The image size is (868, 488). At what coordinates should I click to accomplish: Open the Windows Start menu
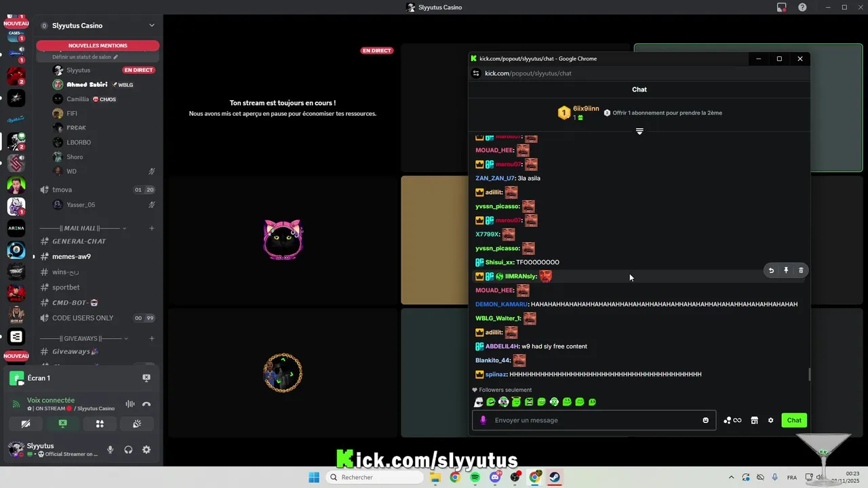coord(314,477)
